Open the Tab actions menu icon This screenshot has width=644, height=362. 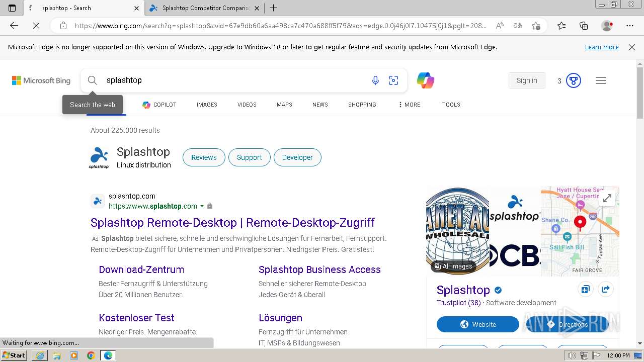12,8
